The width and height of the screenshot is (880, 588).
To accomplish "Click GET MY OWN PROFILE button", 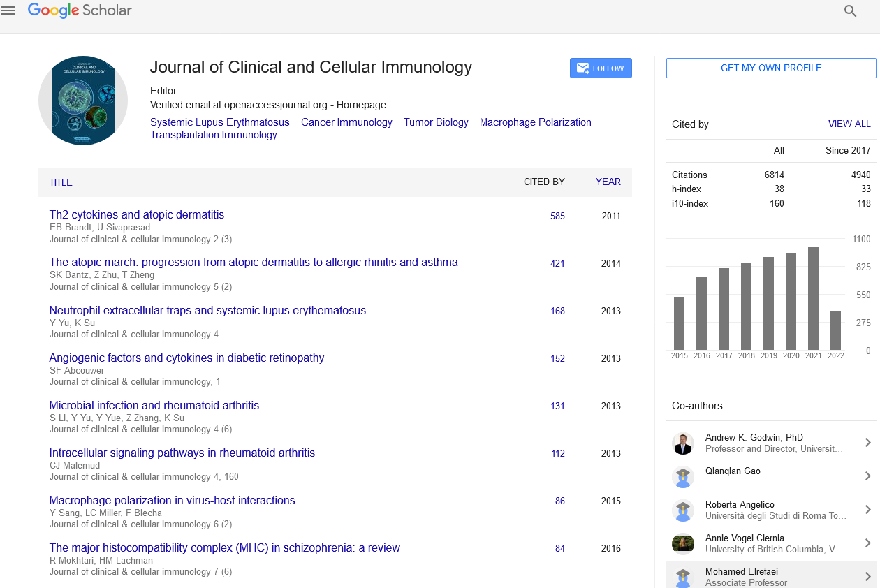I will 771,68.
